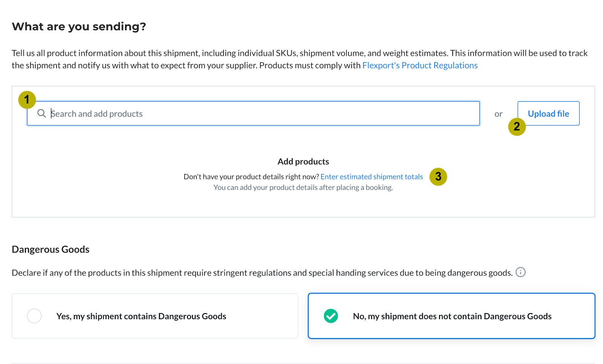Click the 'Tell us all product information' paragraph

pyautogui.click(x=300, y=59)
